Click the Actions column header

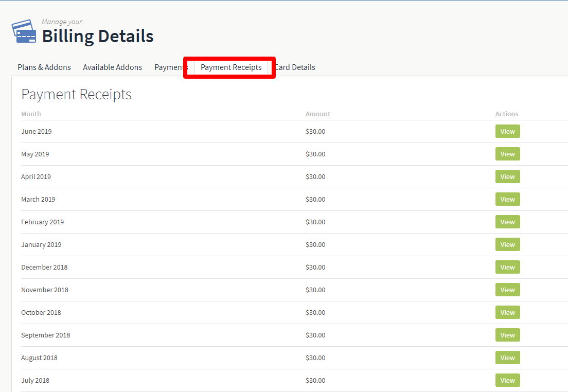[507, 114]
